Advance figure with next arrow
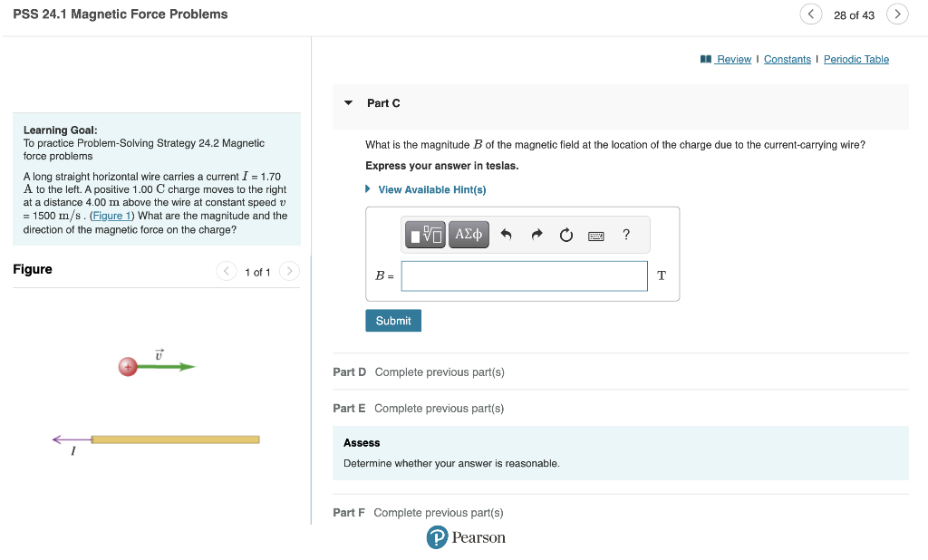 (289, 271)
